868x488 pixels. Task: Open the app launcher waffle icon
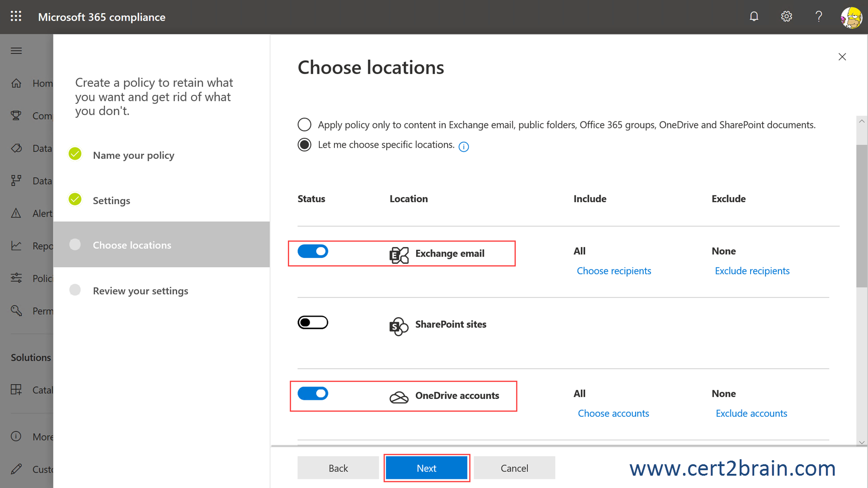(16, 16)
